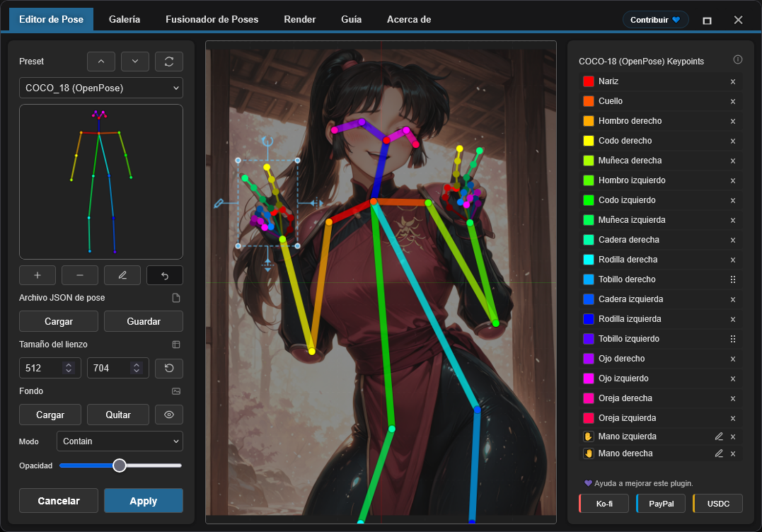
Task: Click the Opacidad slider handle
Action: [120, 466]
